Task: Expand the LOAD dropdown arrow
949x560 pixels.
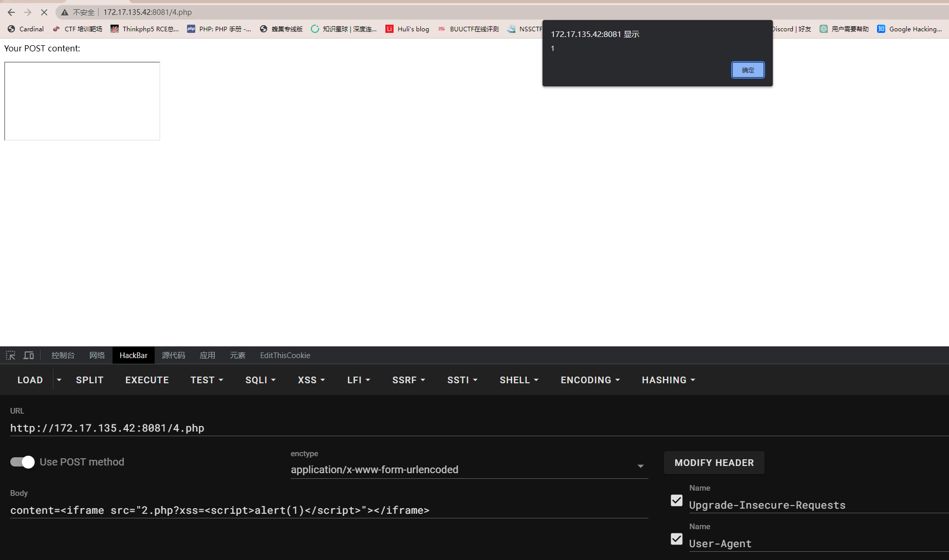Action: click(x=59, y=380)
